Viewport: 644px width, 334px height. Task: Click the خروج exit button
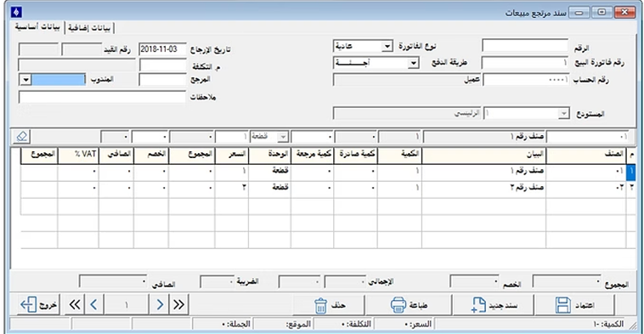(38, 305)
